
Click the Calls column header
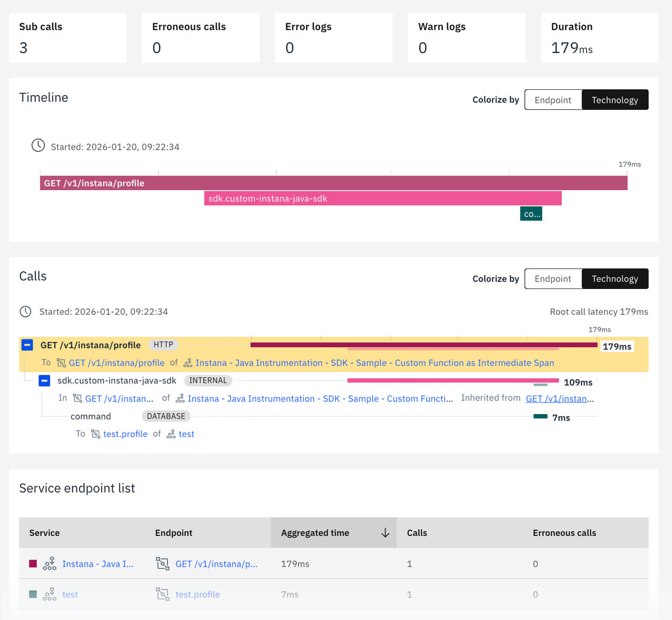417,533
